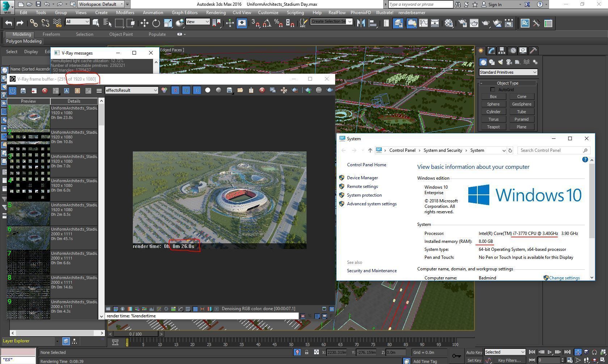
Task: Open Device Manager link in System window
Action: click(x=362, y=178)
